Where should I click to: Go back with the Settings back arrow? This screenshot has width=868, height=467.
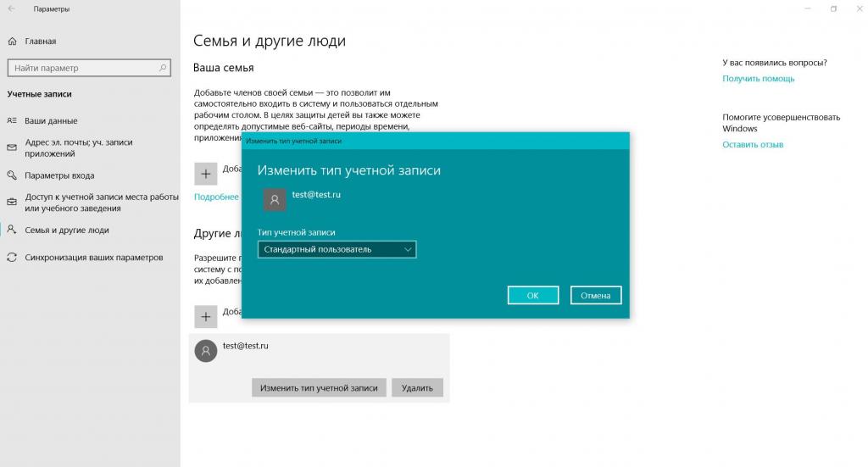(x=12, y=8)
